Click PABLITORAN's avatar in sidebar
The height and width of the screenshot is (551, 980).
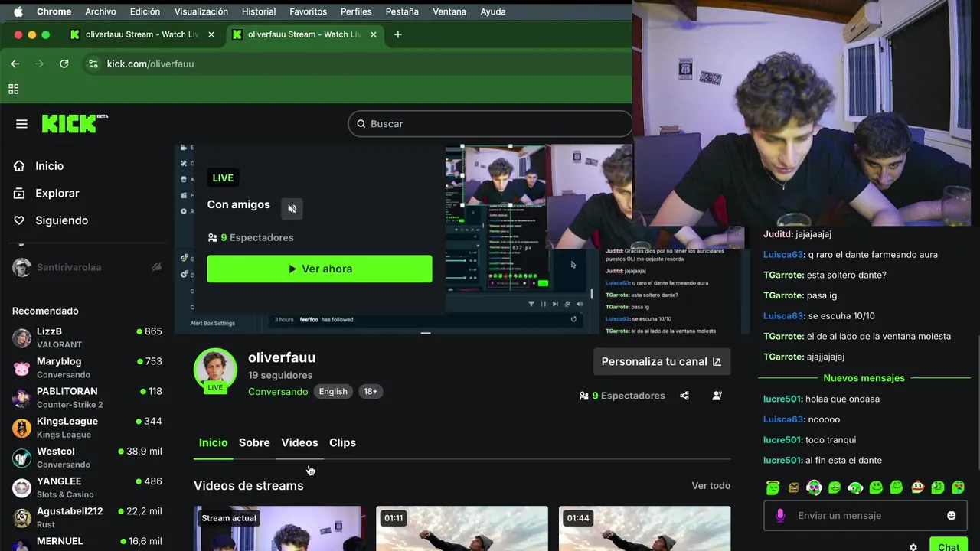[22, 397]
